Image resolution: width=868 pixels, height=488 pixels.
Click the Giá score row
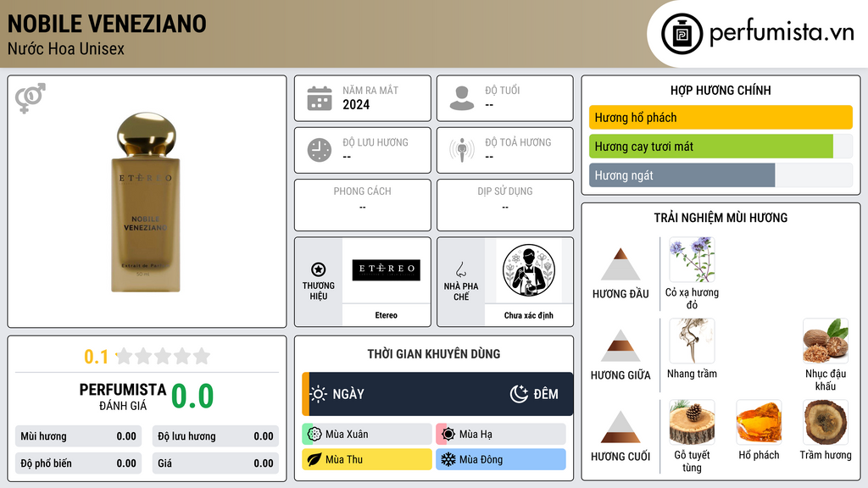[215, 463]
